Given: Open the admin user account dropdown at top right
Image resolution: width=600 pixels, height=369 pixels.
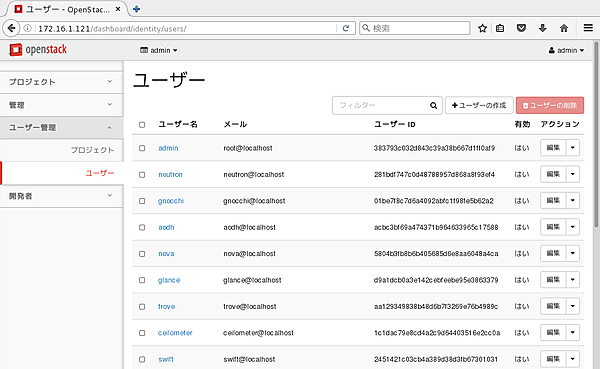Looking at the screenshot, I should [x=566, y=50].
